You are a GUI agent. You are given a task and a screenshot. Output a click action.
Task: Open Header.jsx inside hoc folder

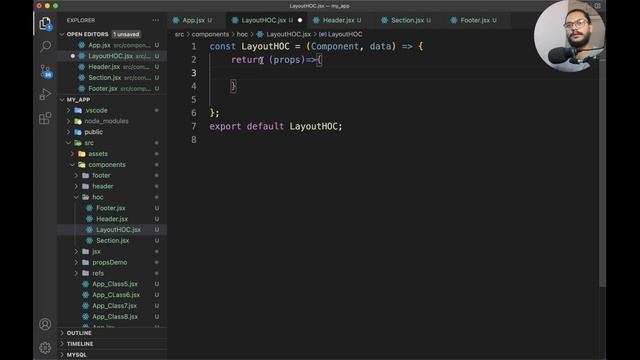[112, 219]
